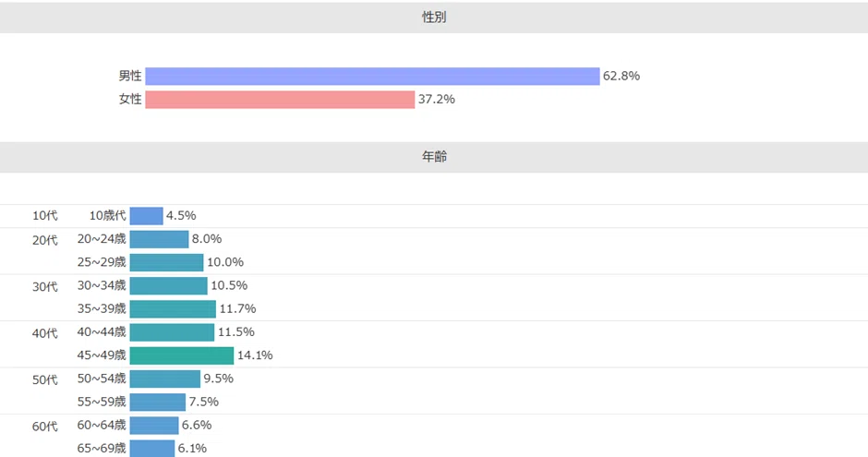Select the 年齢 section header
Image resolution: width=868 pixels, height=457 pixels.
click(x=434, y=157)
